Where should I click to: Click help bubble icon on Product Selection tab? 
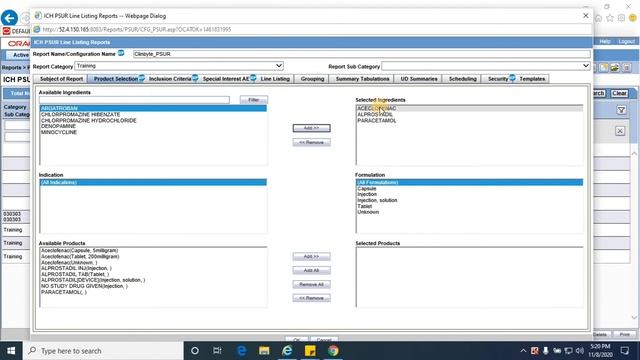[142, 78]
